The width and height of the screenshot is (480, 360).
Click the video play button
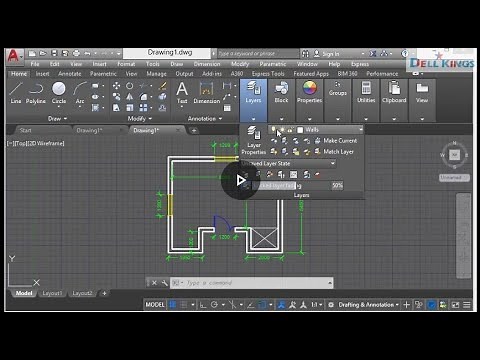[x=240, y=180]
